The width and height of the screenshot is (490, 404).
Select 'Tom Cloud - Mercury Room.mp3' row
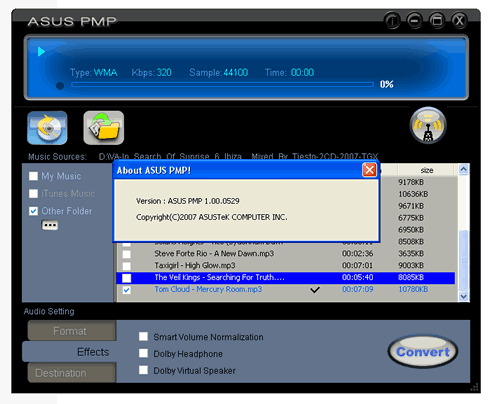[x=285, y=290]
